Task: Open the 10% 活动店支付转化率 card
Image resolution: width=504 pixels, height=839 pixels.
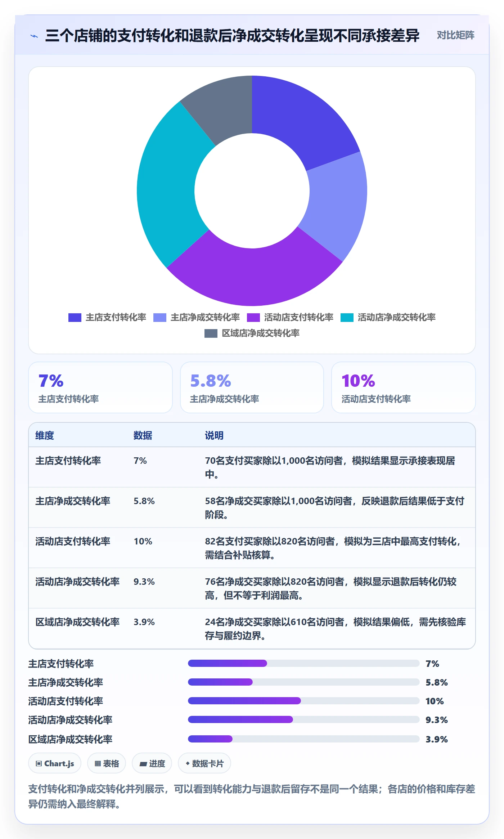Action: point(403,387)
